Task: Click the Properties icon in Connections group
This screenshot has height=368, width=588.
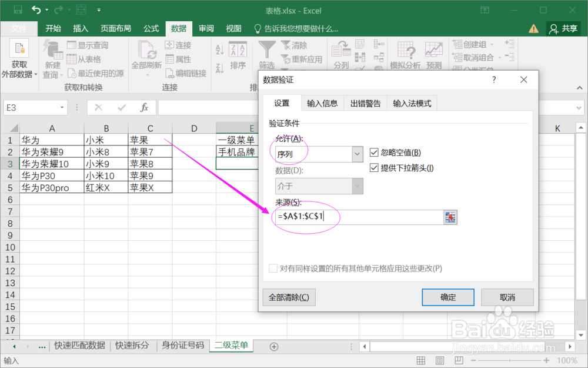Action: click(x=169, y=59)
